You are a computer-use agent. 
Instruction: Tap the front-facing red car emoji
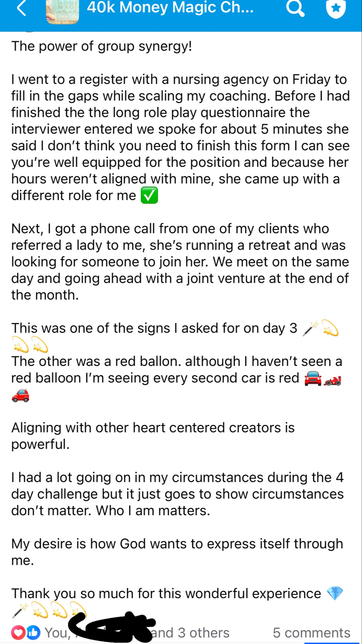[x=313, y=379]
